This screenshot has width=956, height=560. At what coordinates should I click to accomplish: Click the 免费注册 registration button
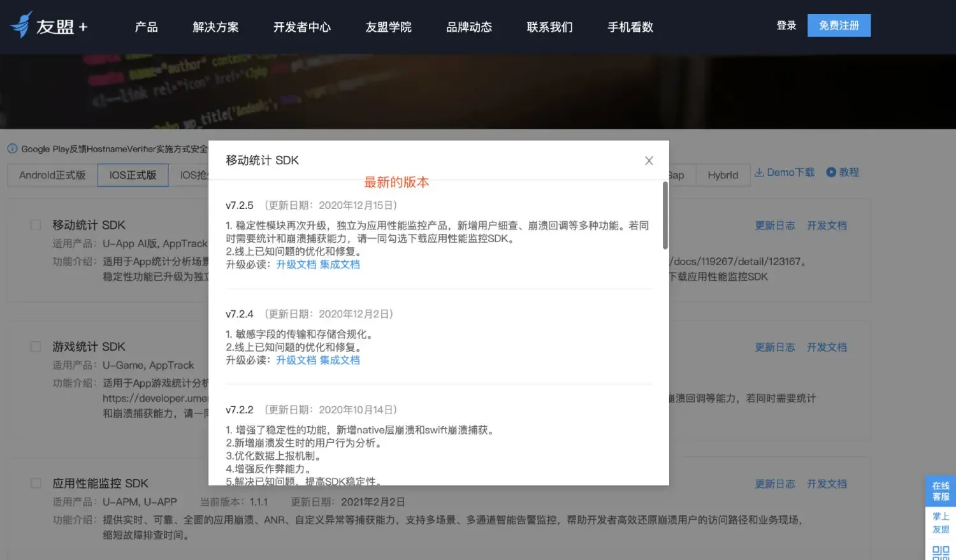coord(839,25)
